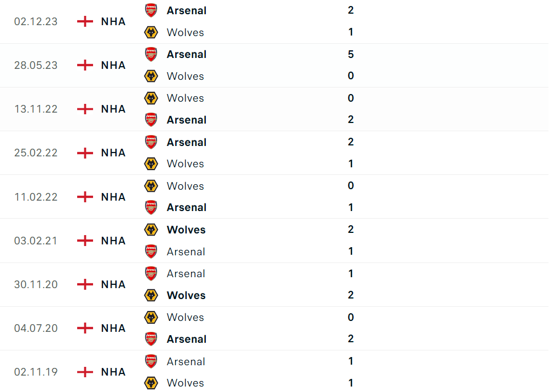
Task: Click Wolves crest in 13.11.22 match
Action: [151, 98]
